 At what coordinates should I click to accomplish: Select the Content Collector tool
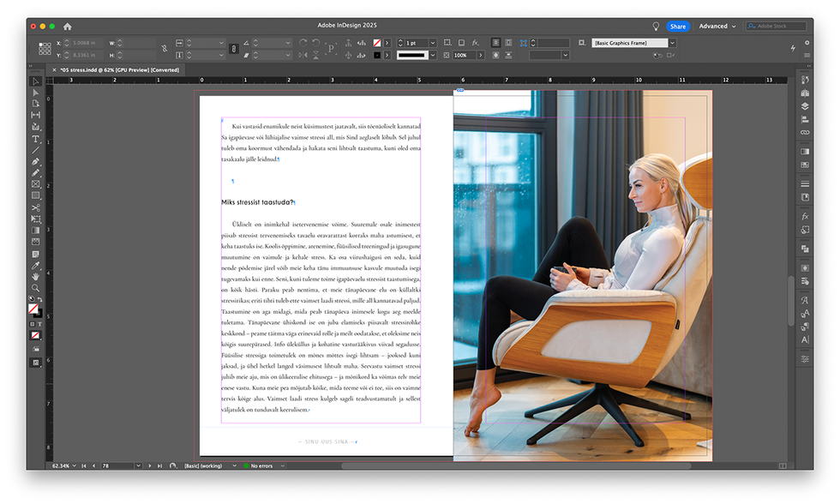pyautogui.click(x=35, y=127)
